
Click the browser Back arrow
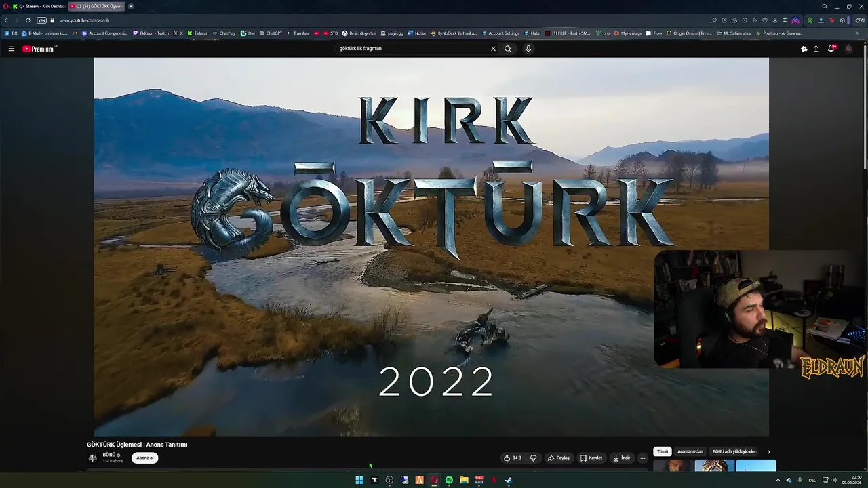coord(6,20)
